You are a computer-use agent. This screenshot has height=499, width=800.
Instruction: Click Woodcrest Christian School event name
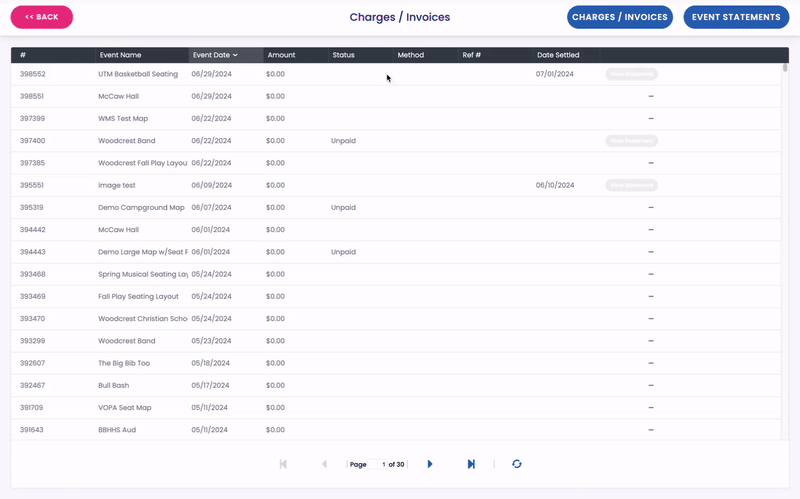143,318
